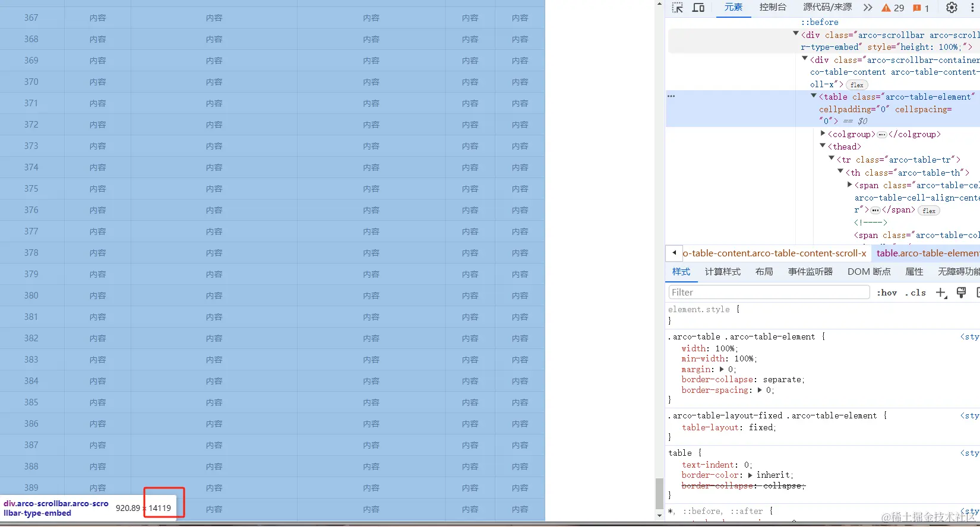Add a new style rule with plus icon
The height and width of the screenshot is (527, 980).
point(941,293)
